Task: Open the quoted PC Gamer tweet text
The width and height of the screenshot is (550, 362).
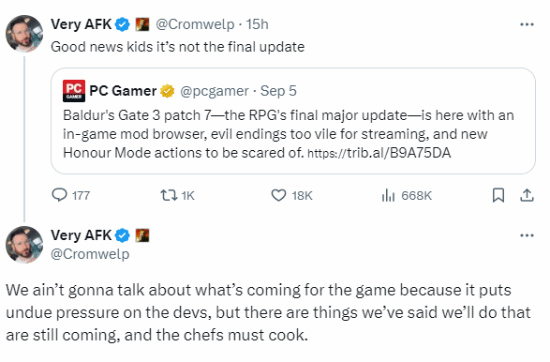Action: click(288, 134)
